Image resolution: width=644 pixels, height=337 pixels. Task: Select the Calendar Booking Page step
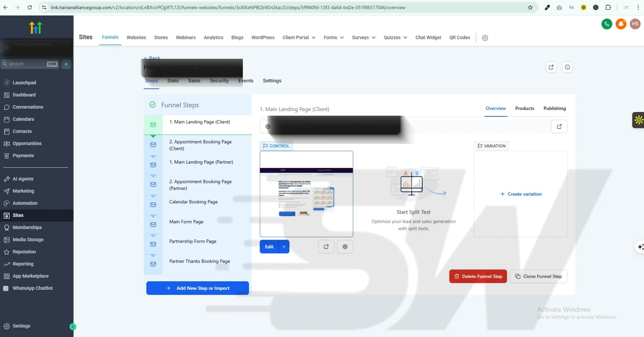pos(194,202)
